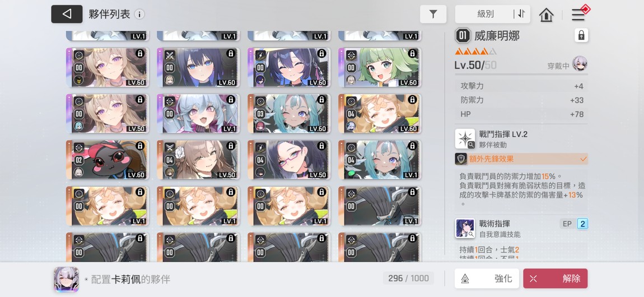This screenshot has width=644, height=297.
Task: Open the hamburger menu with red badge
Action: coord(578,15)
